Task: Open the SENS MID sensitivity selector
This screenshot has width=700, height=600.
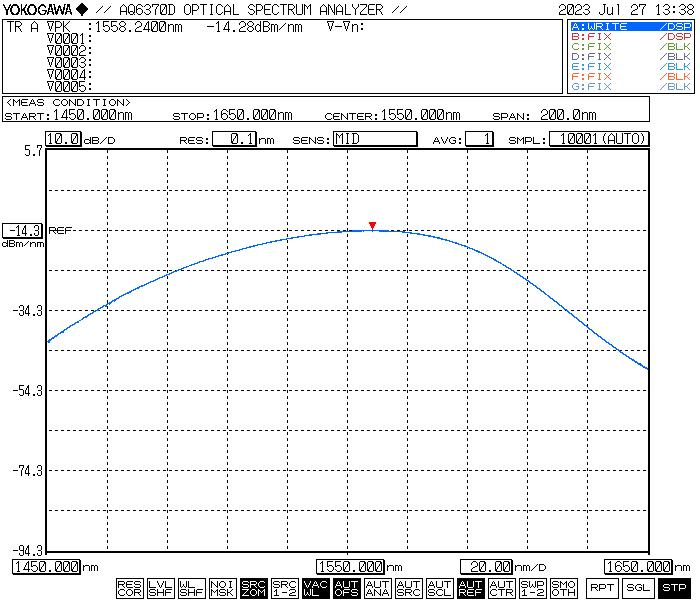Action: tap(374, 139)
